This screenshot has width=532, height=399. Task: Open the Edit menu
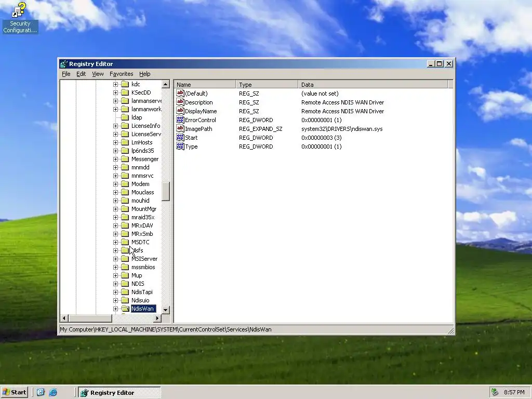pos(81,74)
